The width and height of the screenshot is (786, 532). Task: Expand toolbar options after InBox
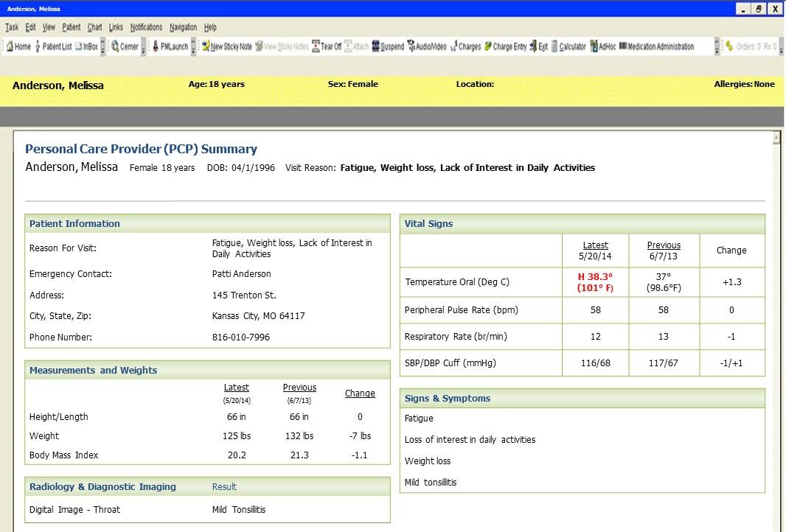tap(102, 46)
